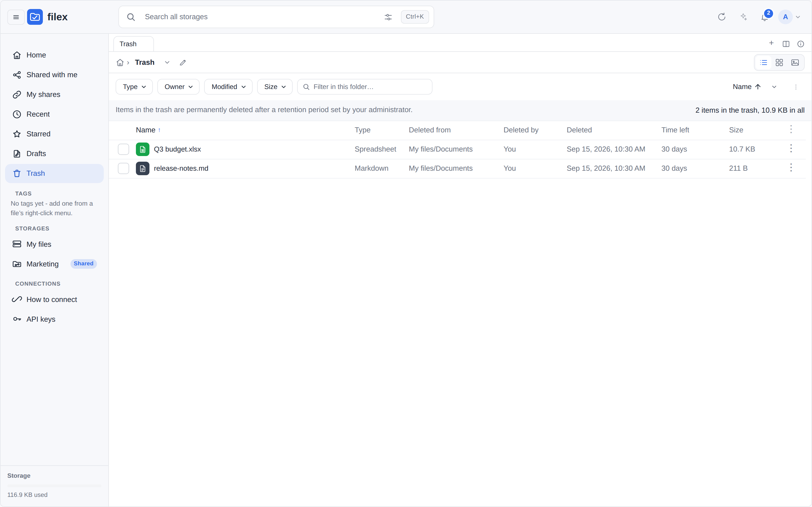Switch to image gallery view
This screenshot has width=812, height=507.
[795, 63]
